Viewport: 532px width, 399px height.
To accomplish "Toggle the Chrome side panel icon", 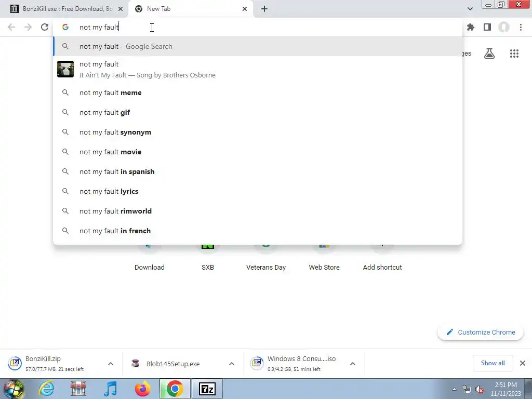I will click(487, 27).
